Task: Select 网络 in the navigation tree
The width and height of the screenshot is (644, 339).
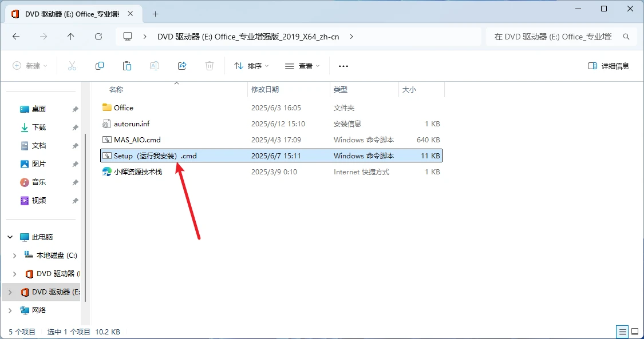Action: point(39,310)
